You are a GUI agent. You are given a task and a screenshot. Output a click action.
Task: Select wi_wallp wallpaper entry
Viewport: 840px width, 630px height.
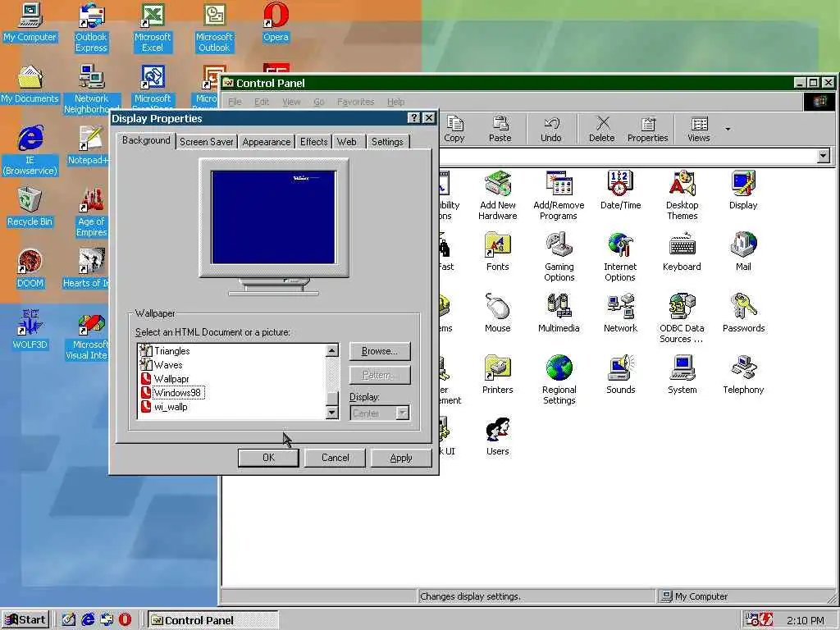(x=171, y=407)
